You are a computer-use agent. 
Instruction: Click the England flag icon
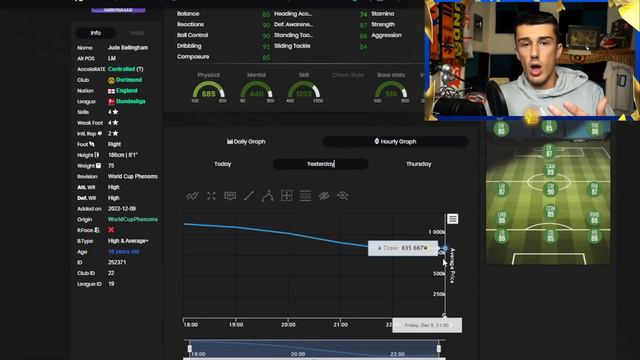111,91
